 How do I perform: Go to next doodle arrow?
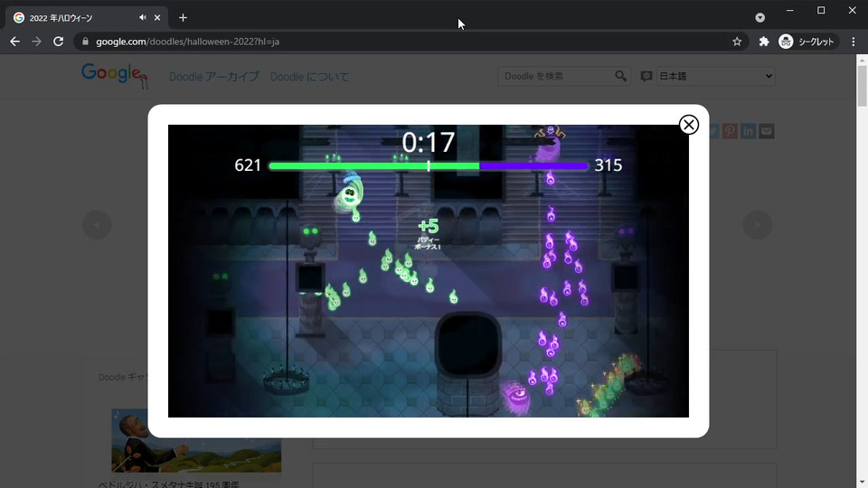click(757, 225)
